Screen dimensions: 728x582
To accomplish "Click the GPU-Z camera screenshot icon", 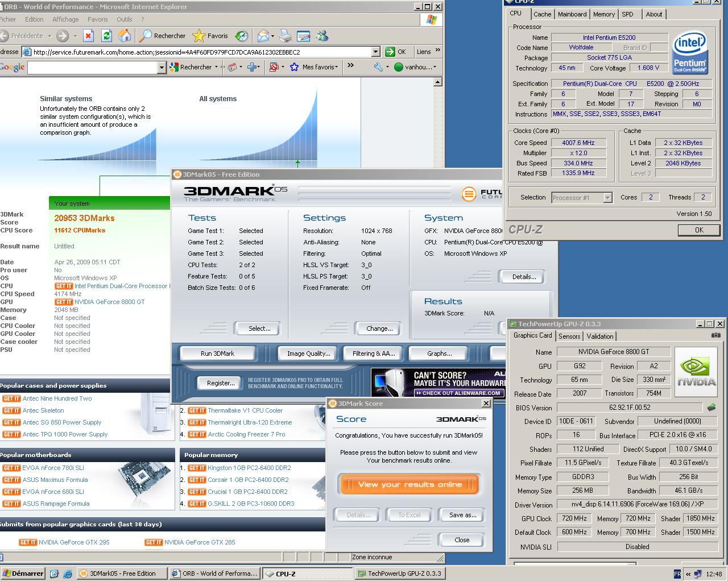I will [716, 335].
